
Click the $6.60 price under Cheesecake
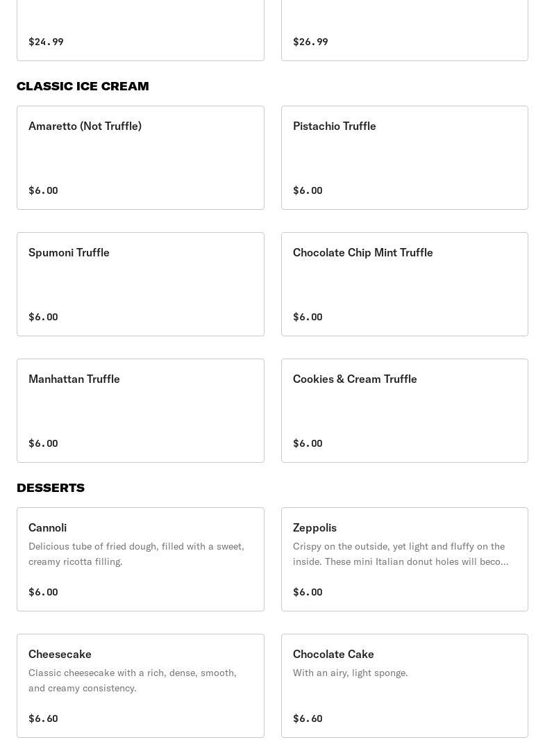pyautogui.click(x=43, y=718)
